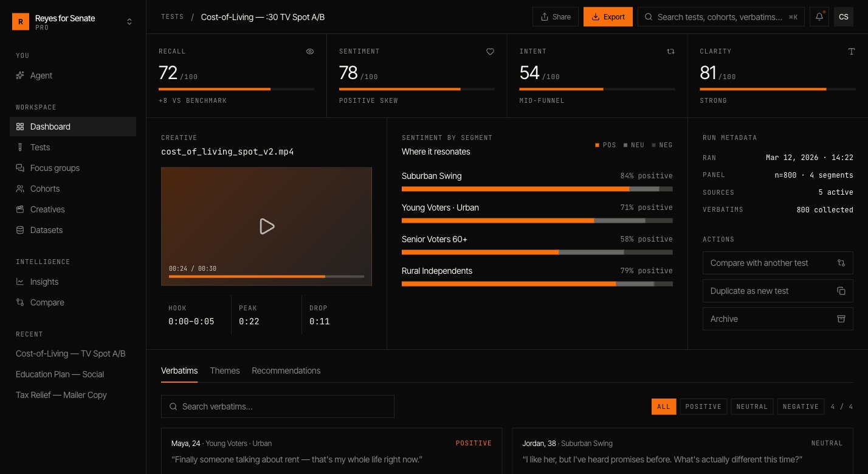The image size is (868, 474).
Task: Filter verbatims by NEGATIVE
Action: point(801,406)
